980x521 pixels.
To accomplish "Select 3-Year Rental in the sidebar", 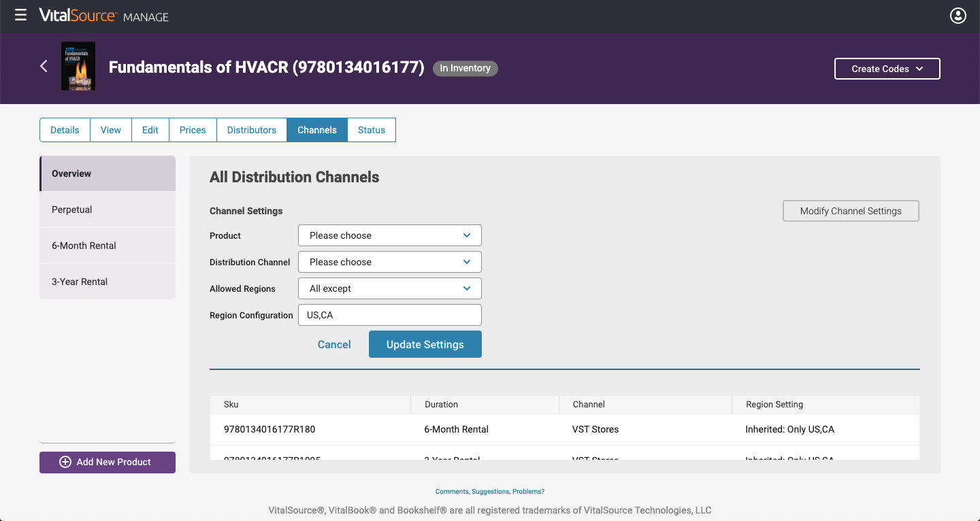I will [108, 282].
